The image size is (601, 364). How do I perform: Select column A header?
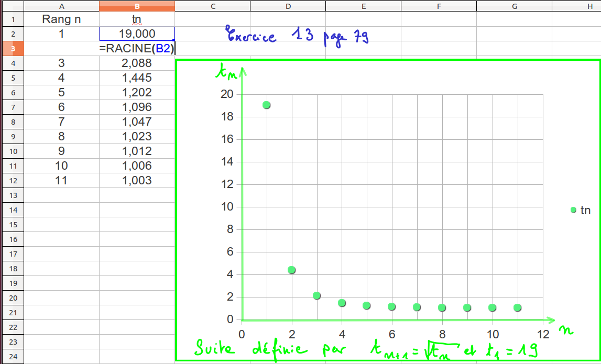(62, 6)
